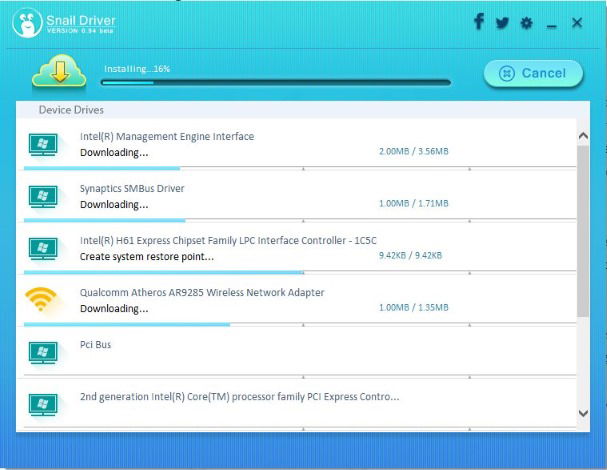Close the Snail Driver window
Image resolution: width=607 pixels, height=470 pixels.
[x=577, y=22]
